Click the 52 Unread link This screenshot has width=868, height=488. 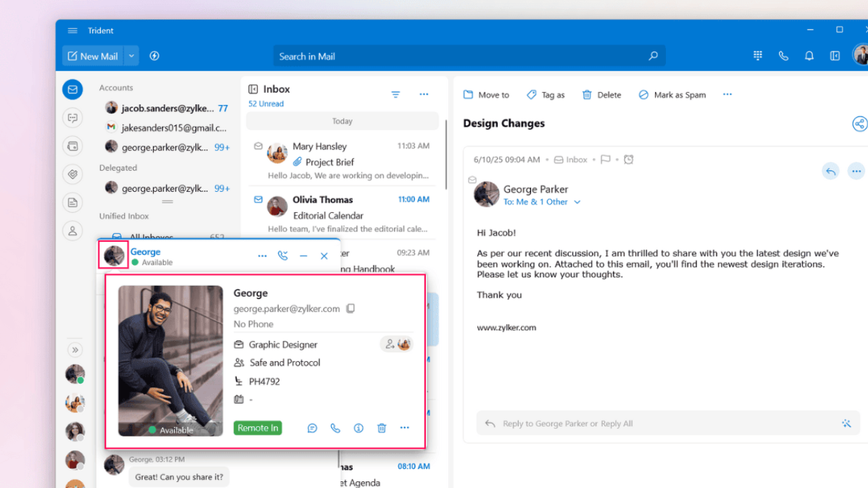[x=266, y=104]
